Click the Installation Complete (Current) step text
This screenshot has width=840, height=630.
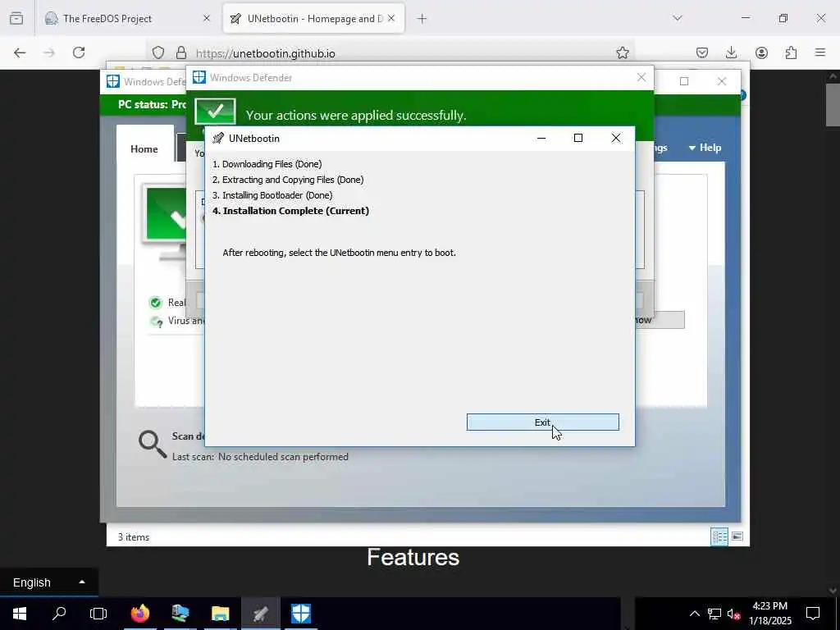click(x=291, y=211)
